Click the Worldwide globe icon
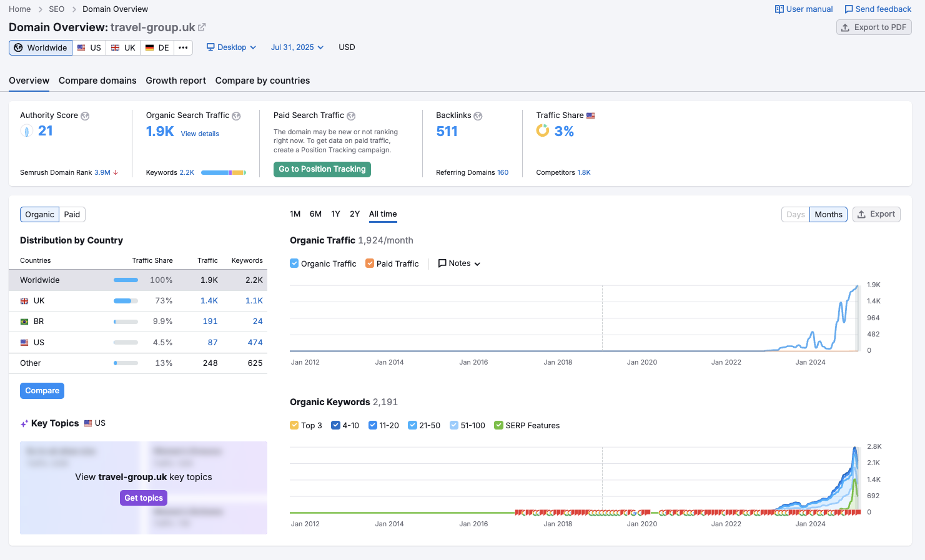This screenshot has width=925, height=560. tap(18, 47)
